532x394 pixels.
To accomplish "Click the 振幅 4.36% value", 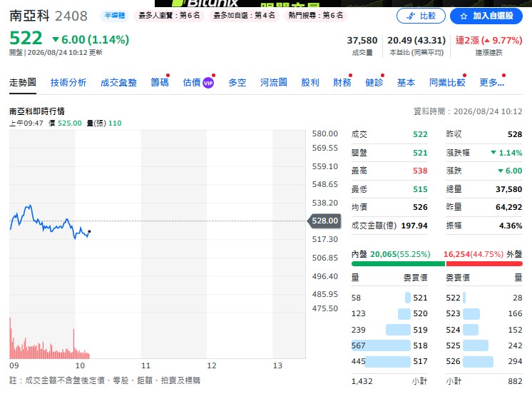I will (511, 226).
